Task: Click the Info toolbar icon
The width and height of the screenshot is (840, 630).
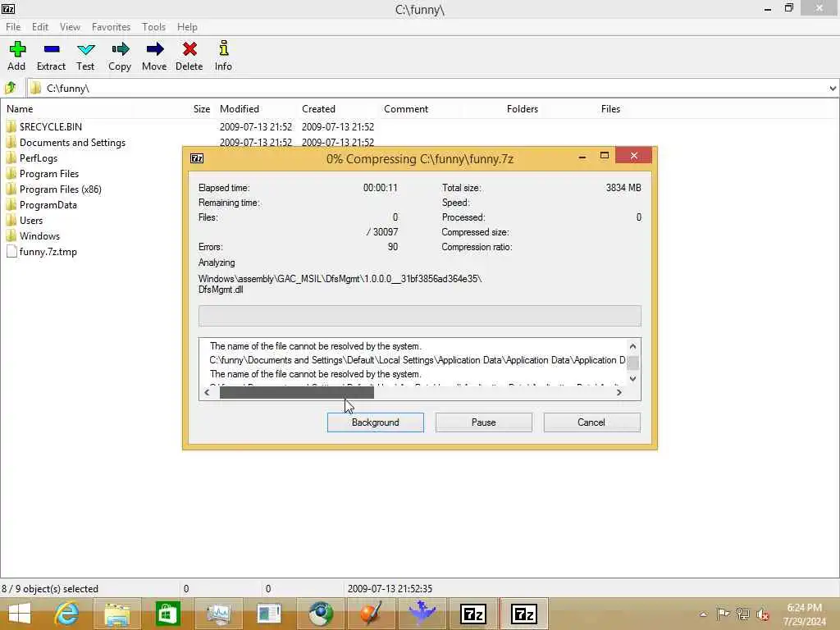Action: tap(224, 48)
